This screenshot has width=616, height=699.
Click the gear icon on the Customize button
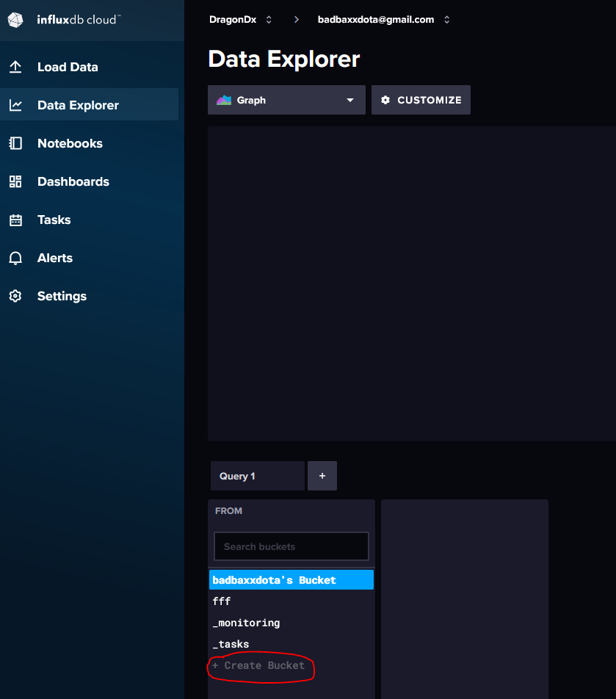pos(385,100)
